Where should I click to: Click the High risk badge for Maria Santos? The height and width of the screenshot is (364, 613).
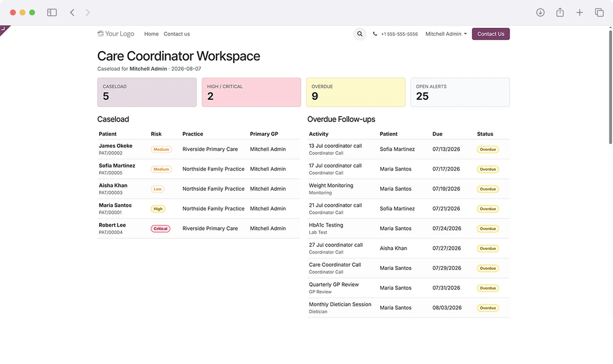click(x=158, y=209)
